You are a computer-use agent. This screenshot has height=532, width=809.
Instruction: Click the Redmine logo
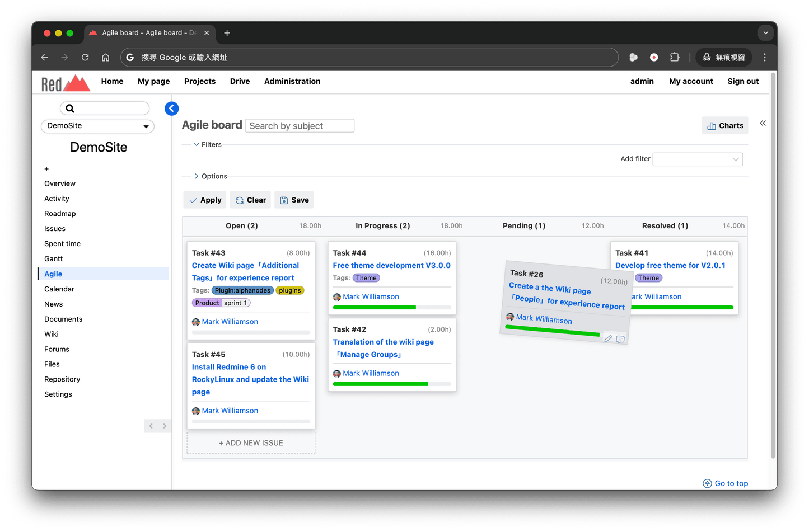[64, 82]
